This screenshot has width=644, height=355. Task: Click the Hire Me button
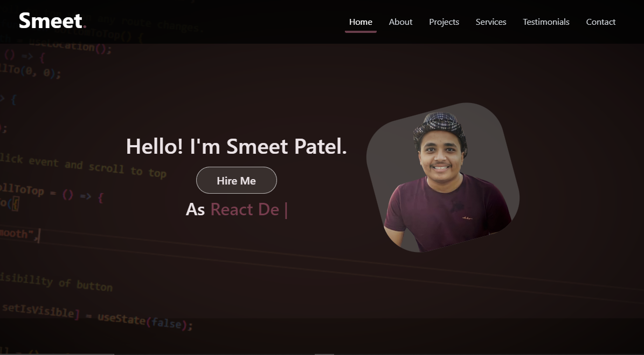tap(237, 180)
